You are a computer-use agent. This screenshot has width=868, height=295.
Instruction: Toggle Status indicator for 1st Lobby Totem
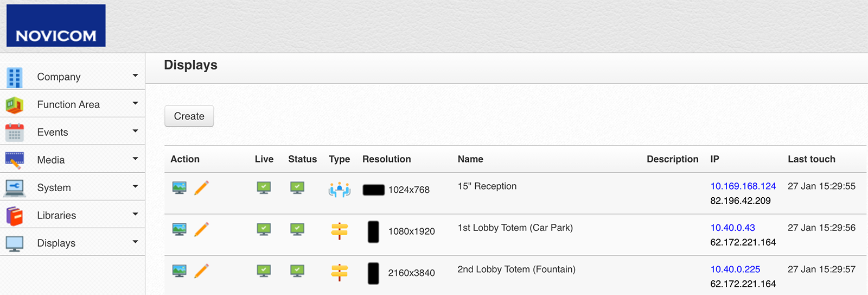[297, 229]
